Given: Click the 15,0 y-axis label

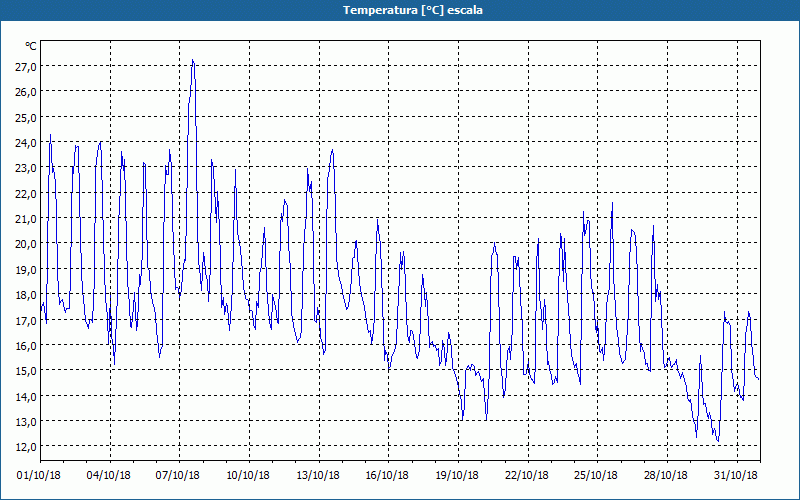Looking at the screenshot, I should pos(26,370).
